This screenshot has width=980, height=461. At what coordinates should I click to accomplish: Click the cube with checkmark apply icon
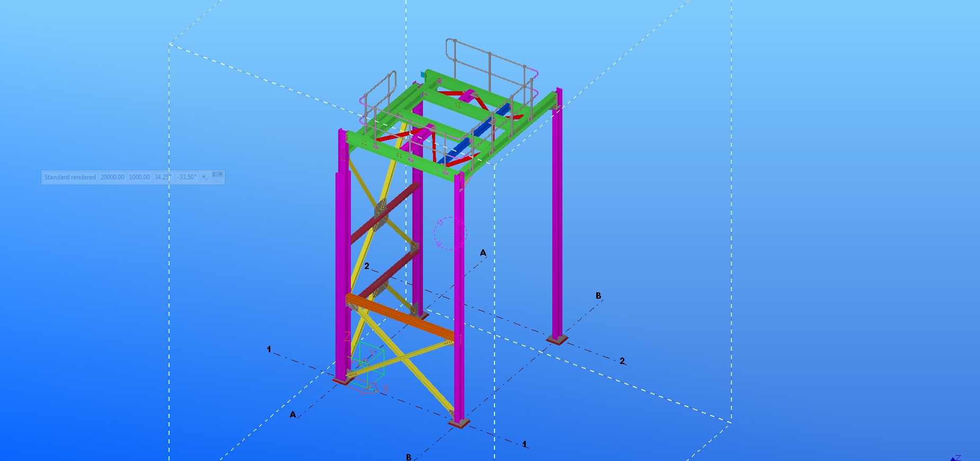click(x=205, y=177)
